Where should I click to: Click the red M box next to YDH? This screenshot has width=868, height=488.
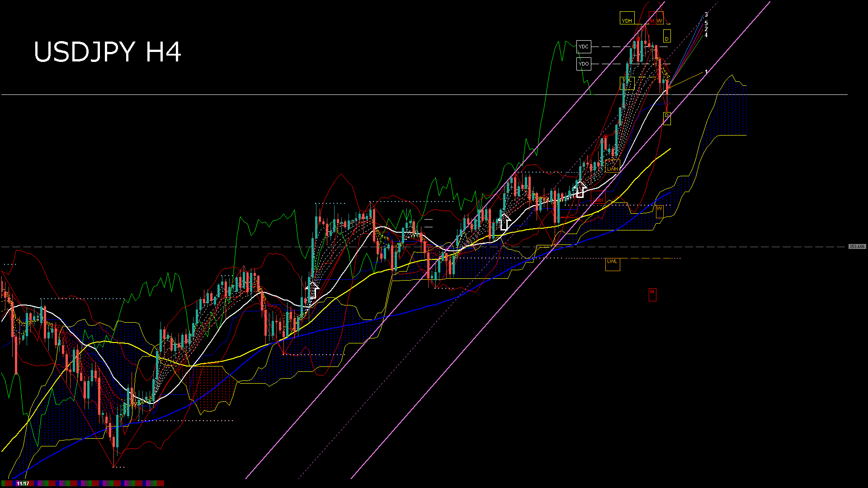(x=652, y=19)
